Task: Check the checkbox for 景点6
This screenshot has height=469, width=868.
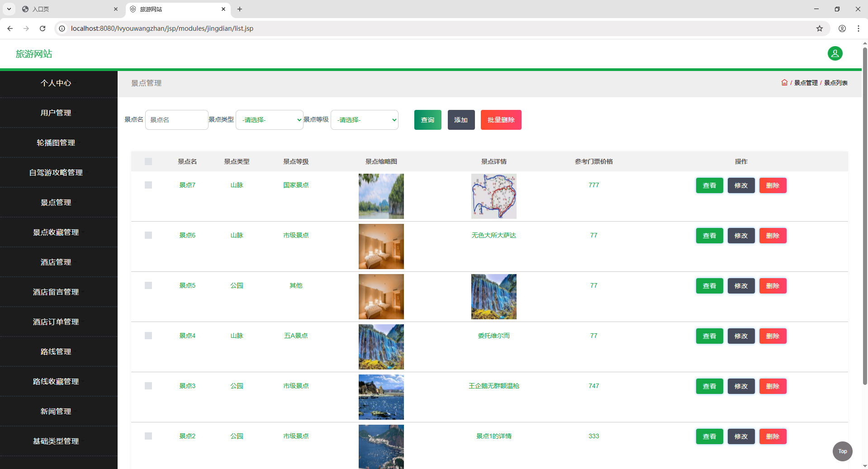Action: tap(148, 235)
